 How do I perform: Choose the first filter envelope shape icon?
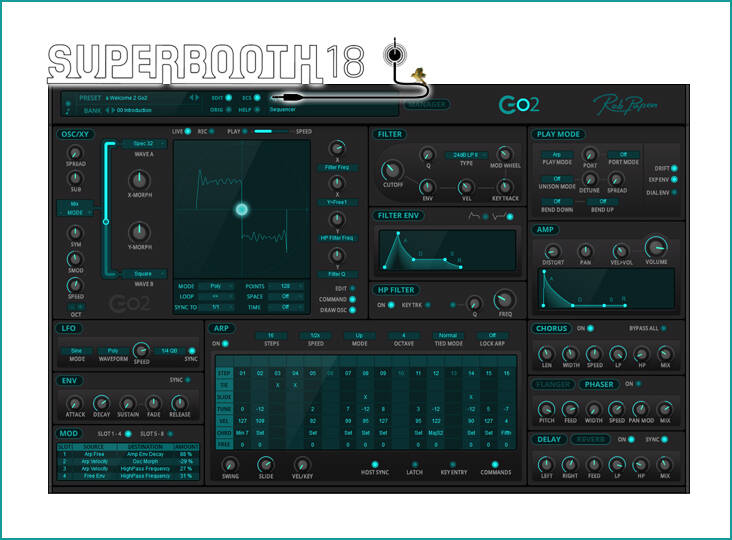474,216
